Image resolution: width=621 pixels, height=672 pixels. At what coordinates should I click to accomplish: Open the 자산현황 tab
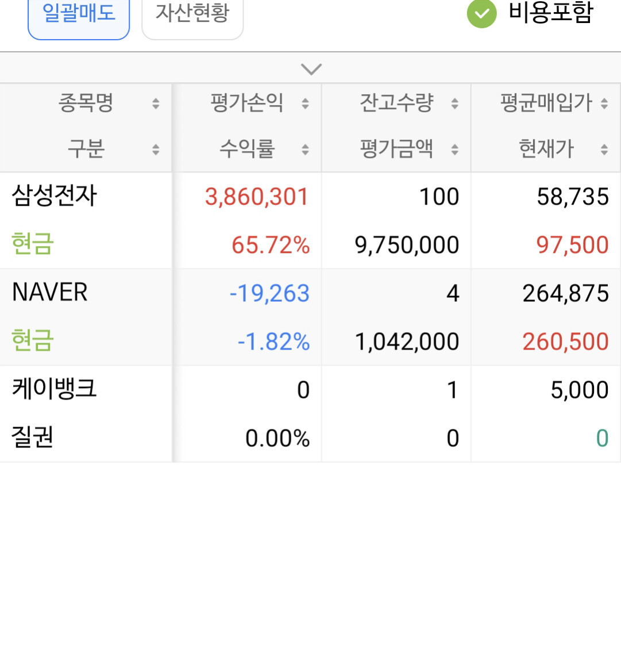click(x=192, y=14)
